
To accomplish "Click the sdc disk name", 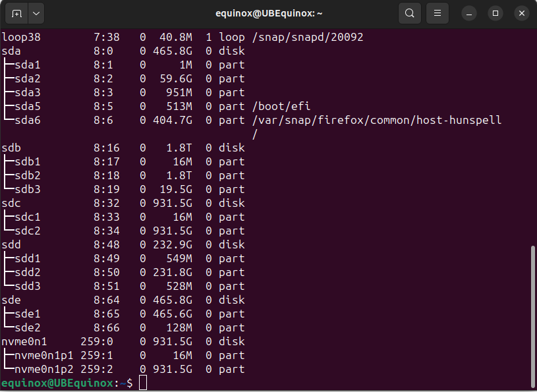I will pos(11,203).
